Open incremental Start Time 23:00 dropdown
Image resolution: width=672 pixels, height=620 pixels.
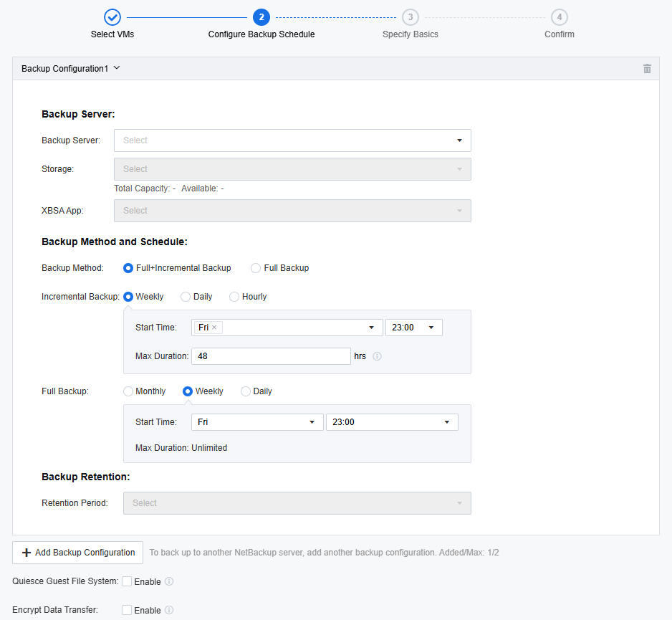(x=413, y=328)
